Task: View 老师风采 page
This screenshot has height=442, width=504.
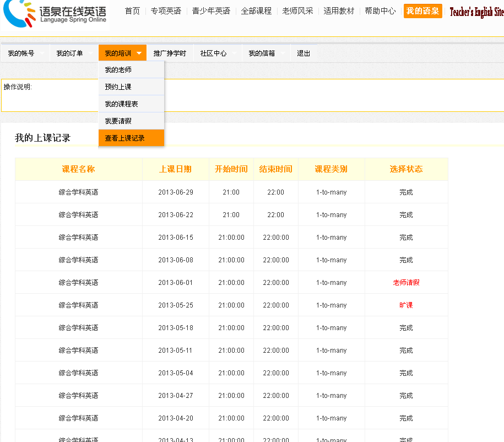Action: 297,11
